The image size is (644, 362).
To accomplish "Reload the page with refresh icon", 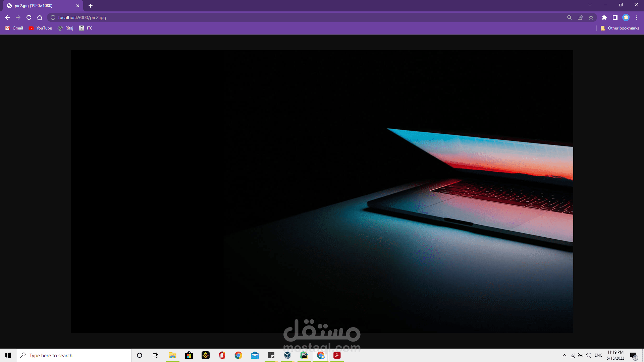I will click(x=29, y=17).
